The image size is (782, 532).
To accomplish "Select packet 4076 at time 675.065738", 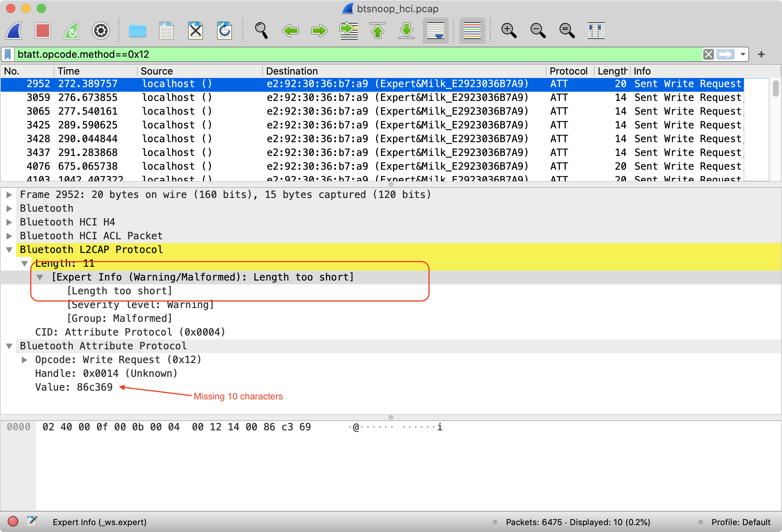I will (x=372, y=166).
